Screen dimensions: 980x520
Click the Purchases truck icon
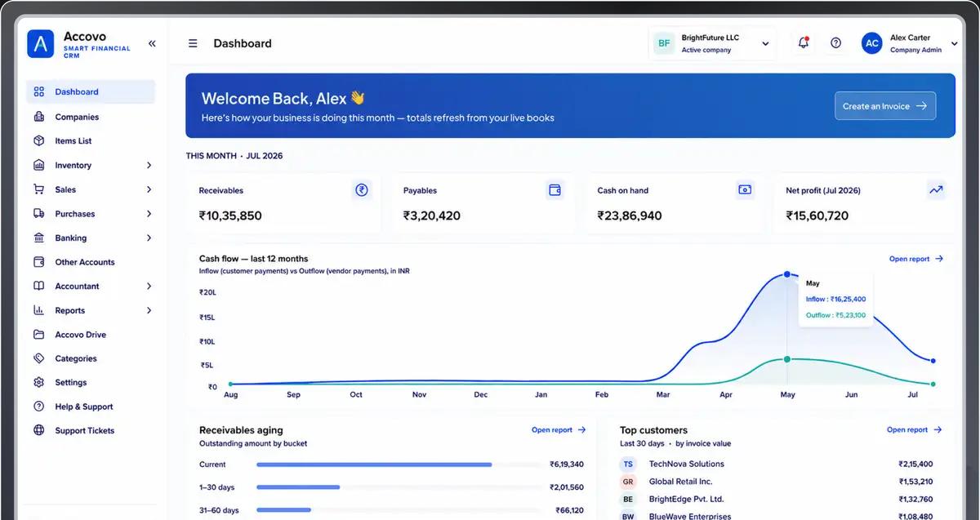[38, 214]
